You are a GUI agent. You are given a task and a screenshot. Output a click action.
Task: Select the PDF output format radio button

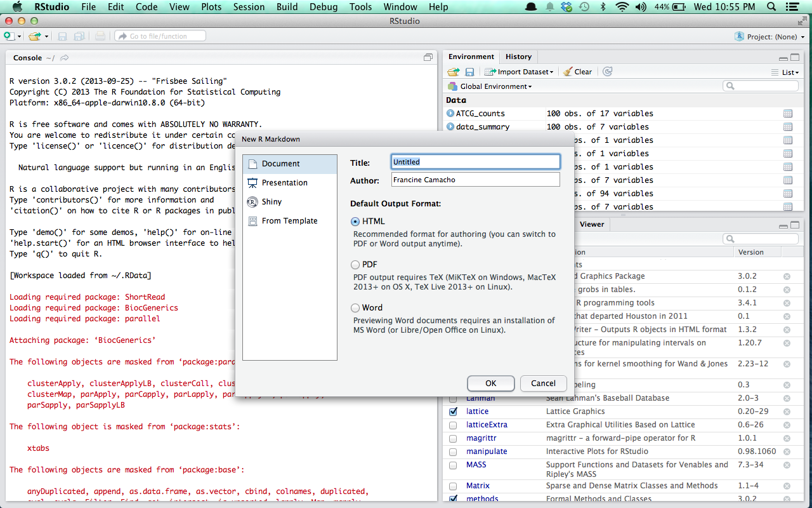tap(355, 265)
